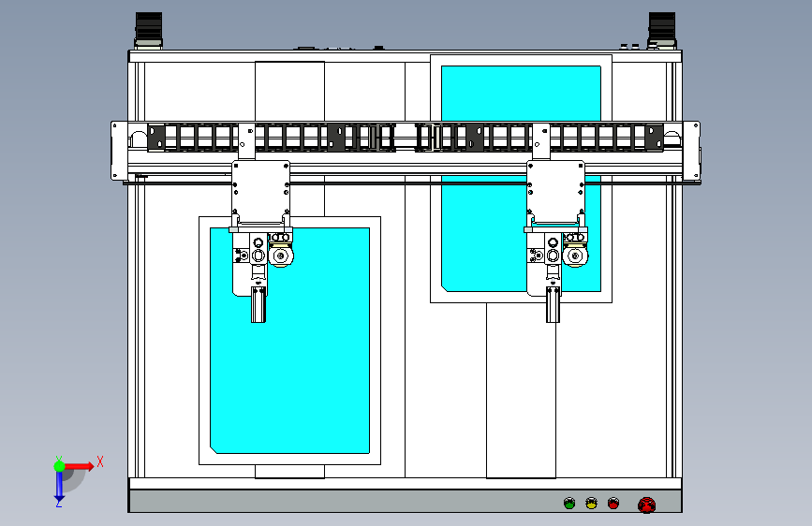Image resolution: width=812 pixels, height=526 pixels.
Task: Click the red X label on triad
Action: (x=100, y=461)
